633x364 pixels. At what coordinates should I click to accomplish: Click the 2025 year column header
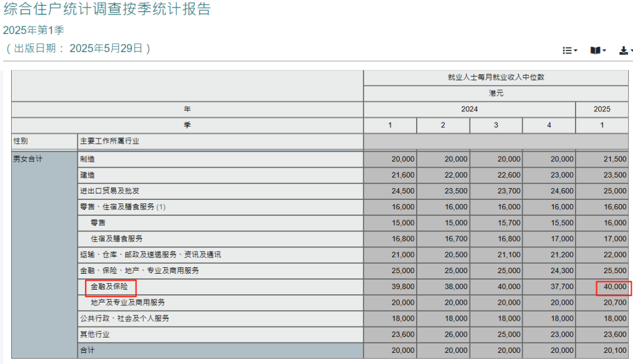pos(602,109)
